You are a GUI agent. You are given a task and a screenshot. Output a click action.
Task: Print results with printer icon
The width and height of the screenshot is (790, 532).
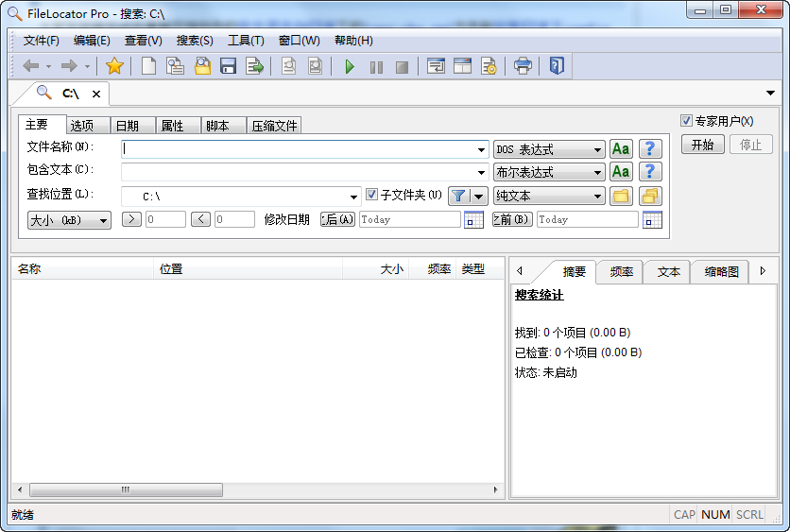coord(523,66)
